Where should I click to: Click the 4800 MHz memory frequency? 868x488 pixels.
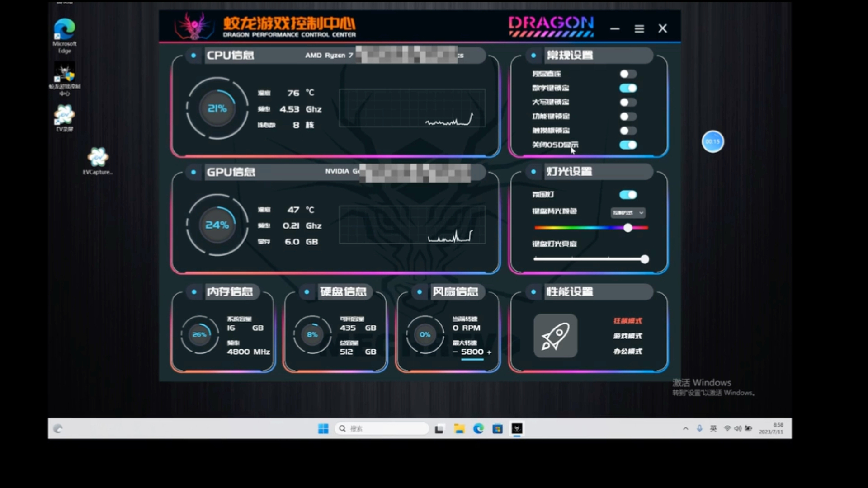[249, 352]
